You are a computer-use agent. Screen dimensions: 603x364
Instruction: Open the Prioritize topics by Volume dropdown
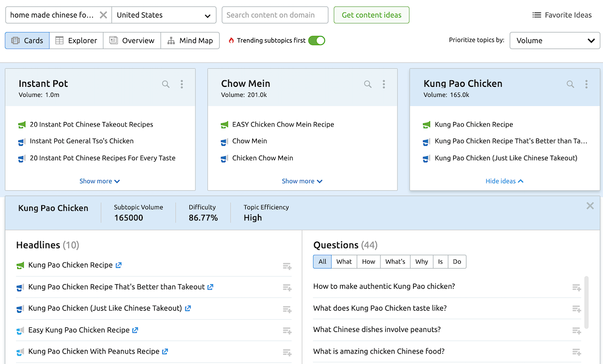point(555,41)
